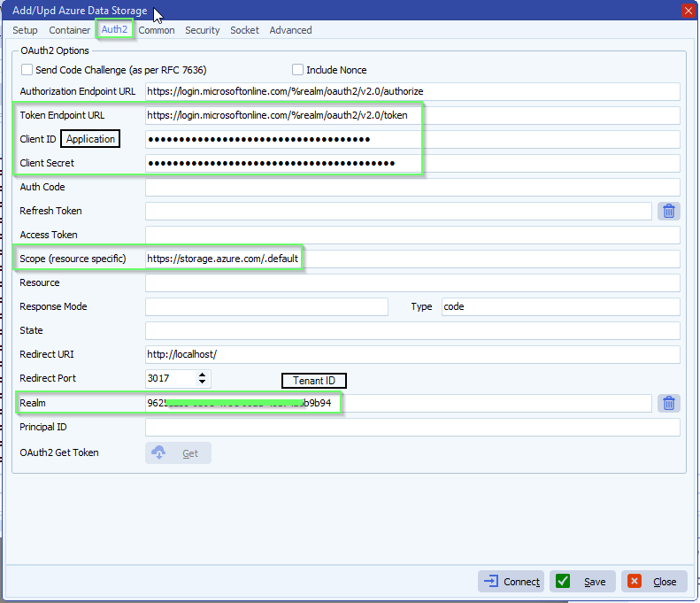Clear Realm value with its trash icon
The image size is (700, 603).
pyautogui.click(x=668, y=404)
